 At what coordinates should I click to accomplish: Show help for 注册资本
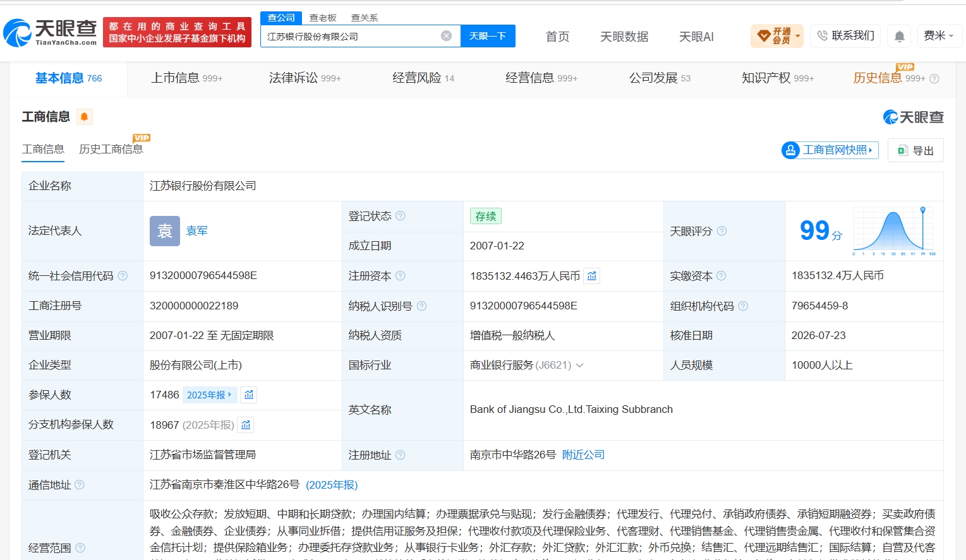pyautogui.click(x=401, y=276)
